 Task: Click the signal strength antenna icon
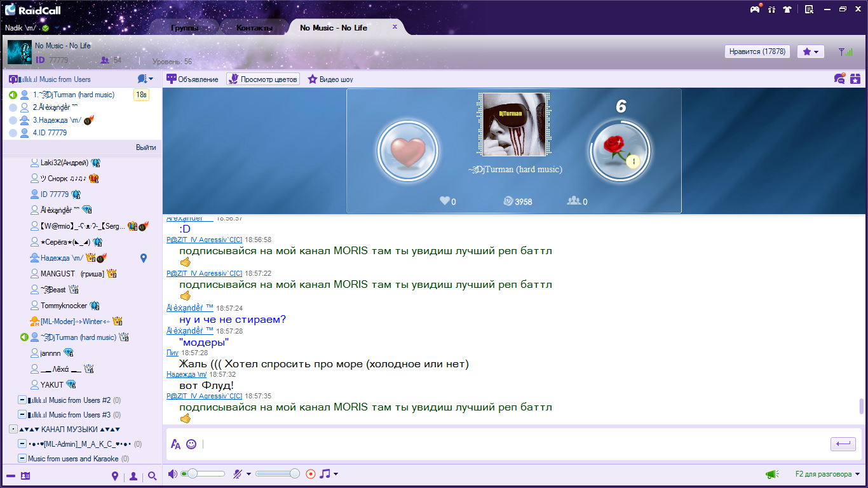point(846,52)
